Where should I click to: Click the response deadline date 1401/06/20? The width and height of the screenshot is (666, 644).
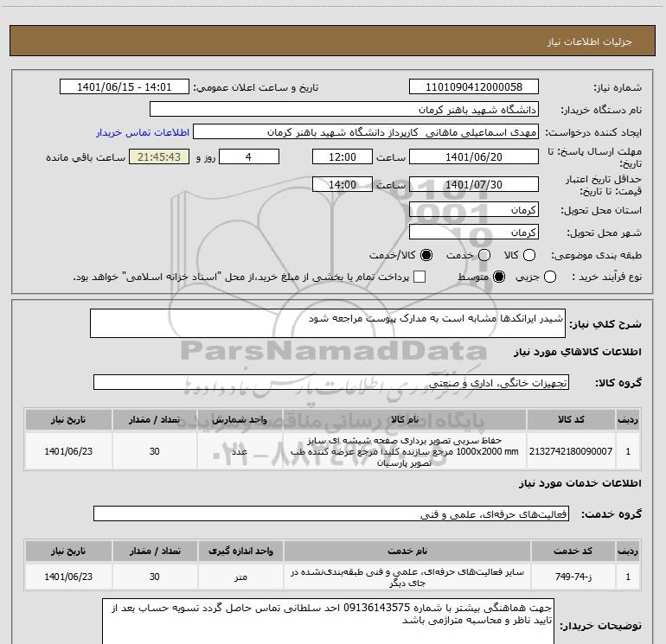[x=474, y=156]
